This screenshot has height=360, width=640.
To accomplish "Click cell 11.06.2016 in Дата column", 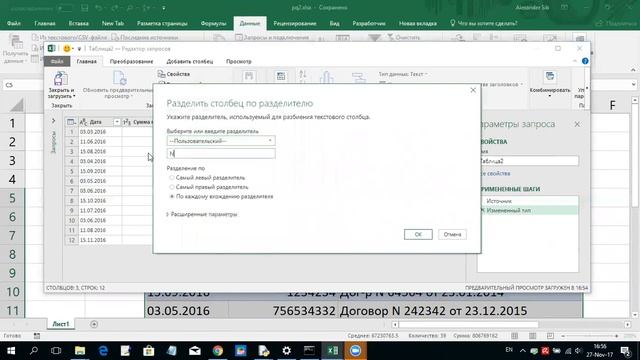I will (x=100, y=142).
